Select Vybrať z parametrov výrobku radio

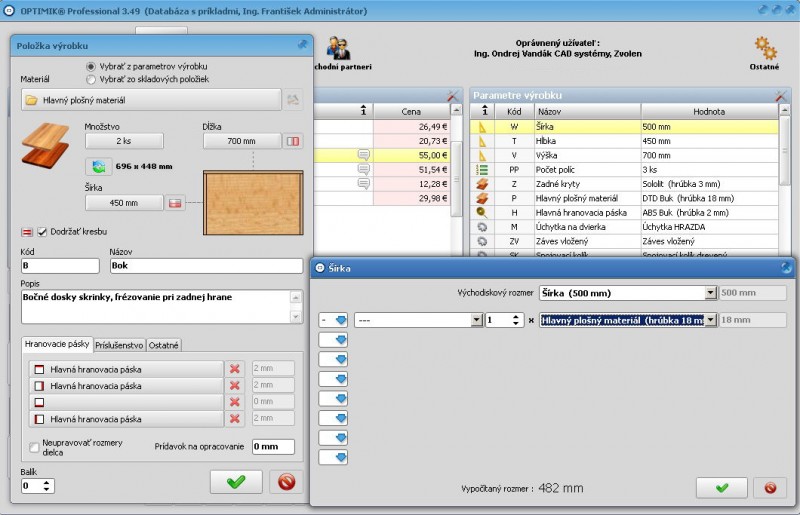91,66
